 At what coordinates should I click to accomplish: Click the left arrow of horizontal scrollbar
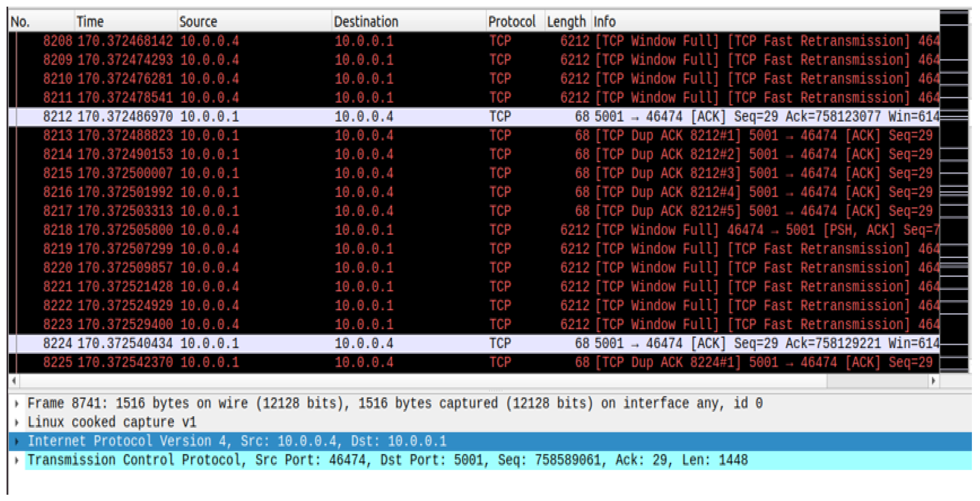[x=14, y=381]
